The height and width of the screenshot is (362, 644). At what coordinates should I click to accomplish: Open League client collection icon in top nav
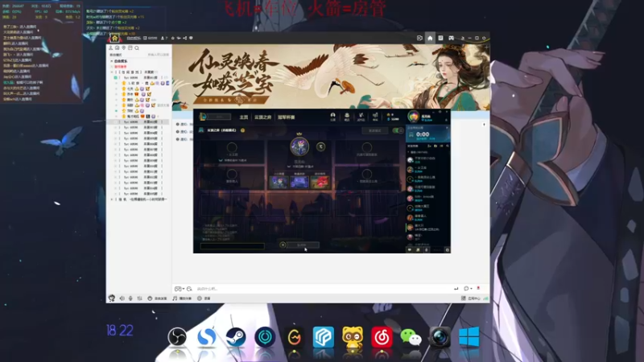point(347,117)
